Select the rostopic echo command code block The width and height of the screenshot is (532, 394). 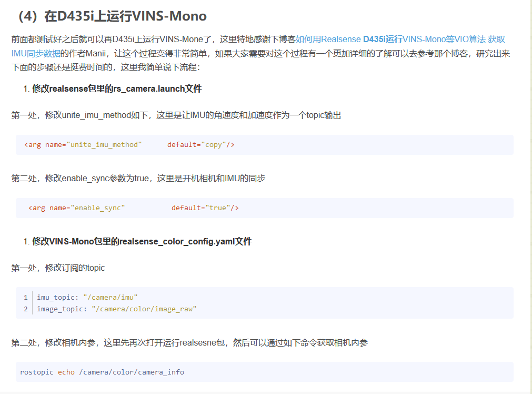pyautogui.click(x=263, y=372)
